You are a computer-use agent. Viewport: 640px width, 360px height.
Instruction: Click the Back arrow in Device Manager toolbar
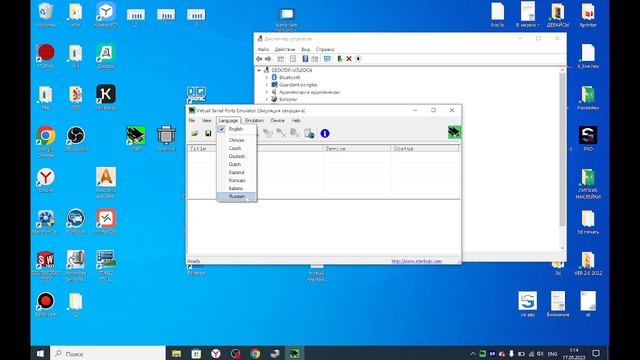(259, 59)
